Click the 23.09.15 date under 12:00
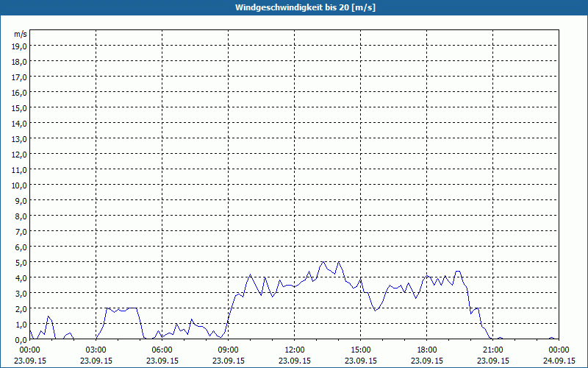 point(295,361)
